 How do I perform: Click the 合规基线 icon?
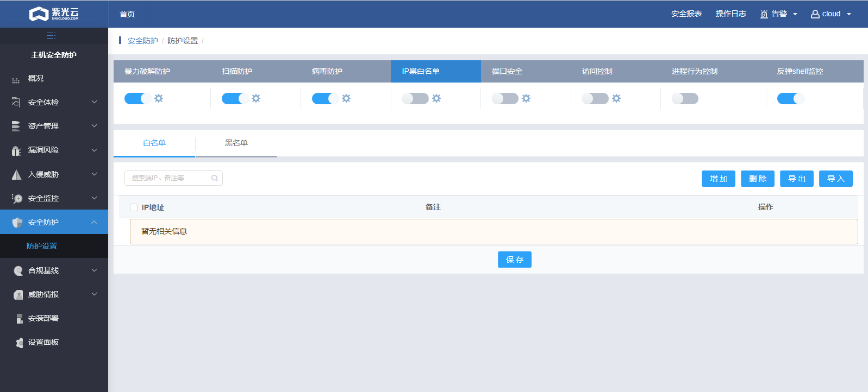18,270
